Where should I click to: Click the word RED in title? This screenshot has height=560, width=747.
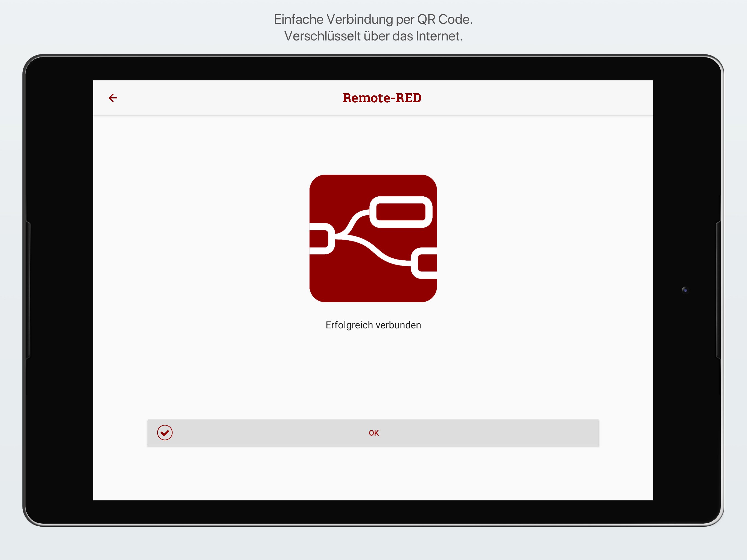[x=408, y=98]
